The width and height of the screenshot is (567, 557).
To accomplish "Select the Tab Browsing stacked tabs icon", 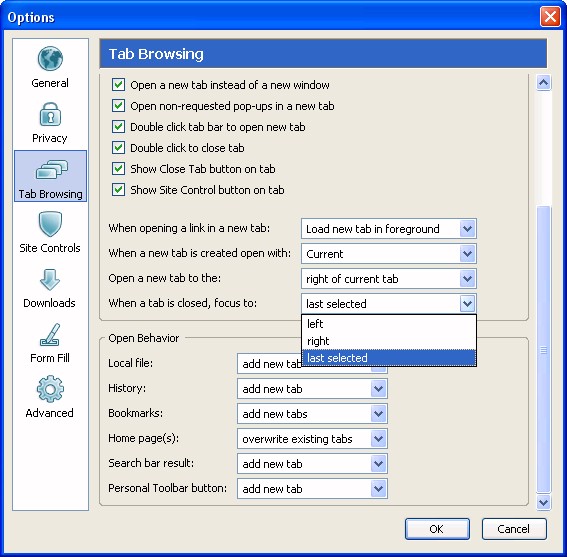I will tap(51, 169).
